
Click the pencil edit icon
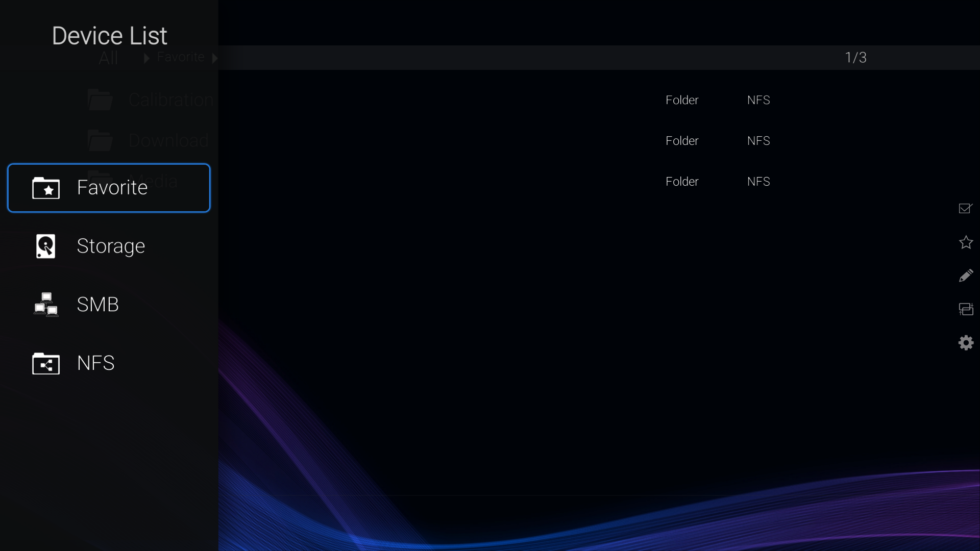[966, 275]
